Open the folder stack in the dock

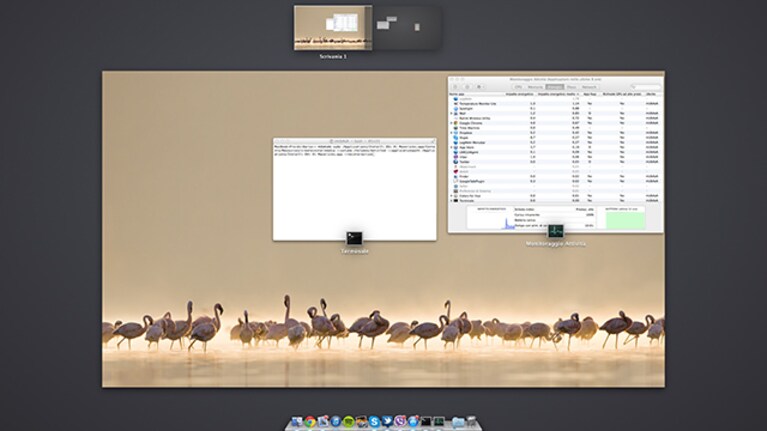pyautogui.click(x=458, y=422)
